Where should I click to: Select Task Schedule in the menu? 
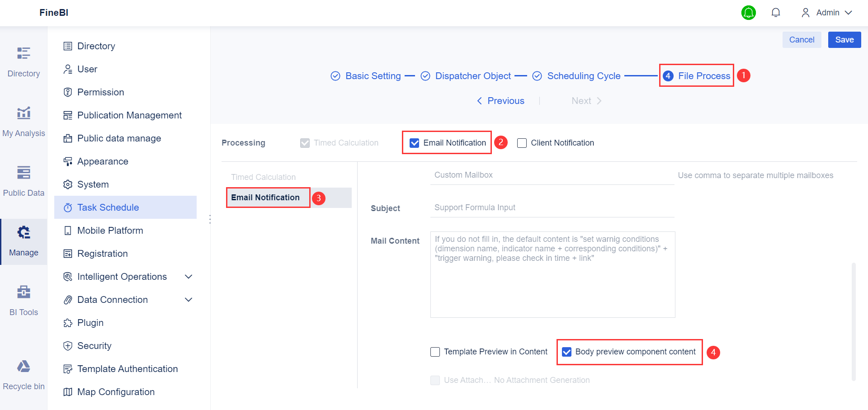tap(108, 207)
